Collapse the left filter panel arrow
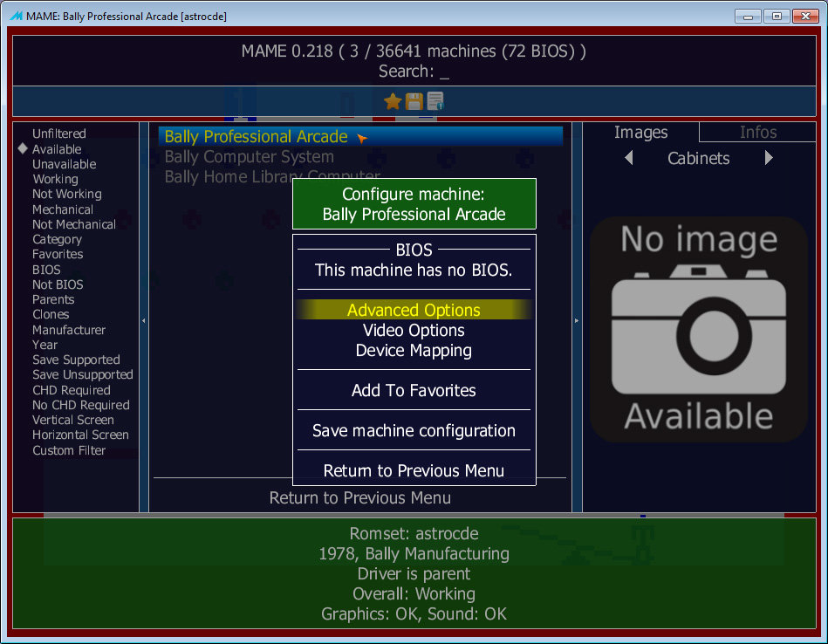Image resolution: width=828 pixels, height=644 pixels. coord(144,320)
